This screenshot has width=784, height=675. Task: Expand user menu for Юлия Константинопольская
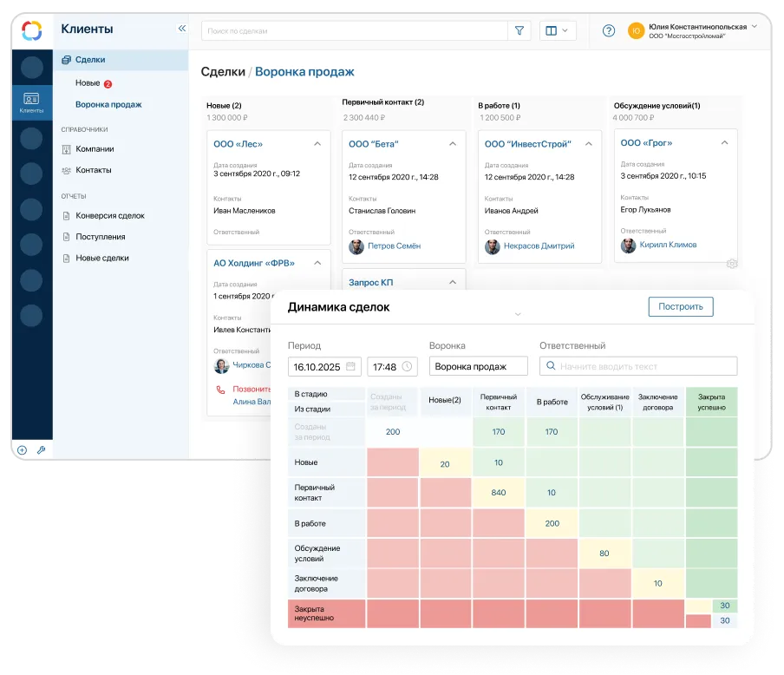coord(754,27)
